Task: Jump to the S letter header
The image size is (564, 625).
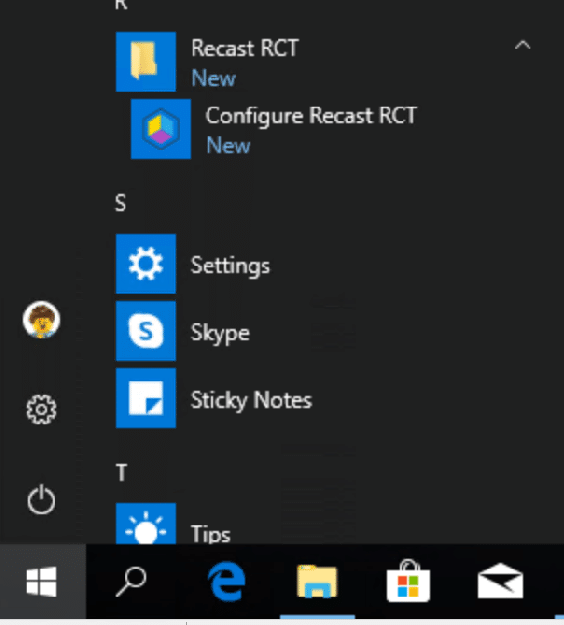Action: click(120, 203)
